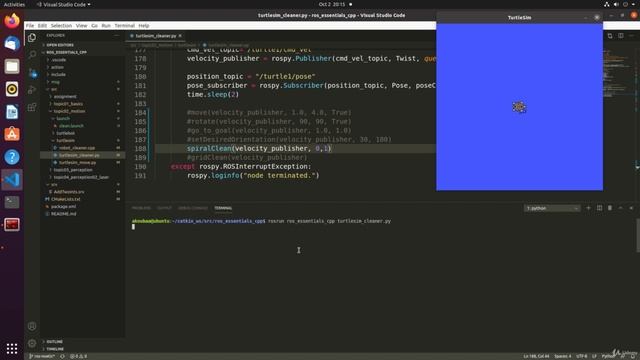This screenshot has height=360, width=640.
Task: Open the Files manager from the dock
Action: click(12, 66)
